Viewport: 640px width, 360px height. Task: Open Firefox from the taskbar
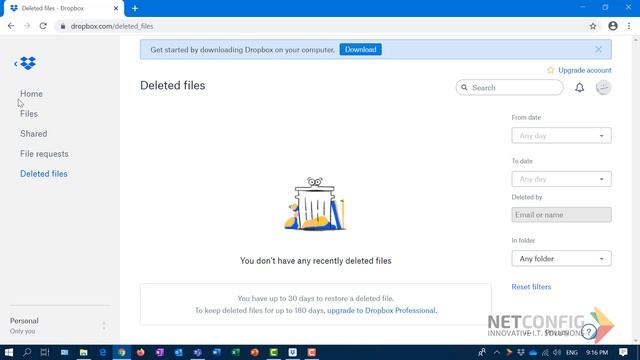(x=141, y=352)
